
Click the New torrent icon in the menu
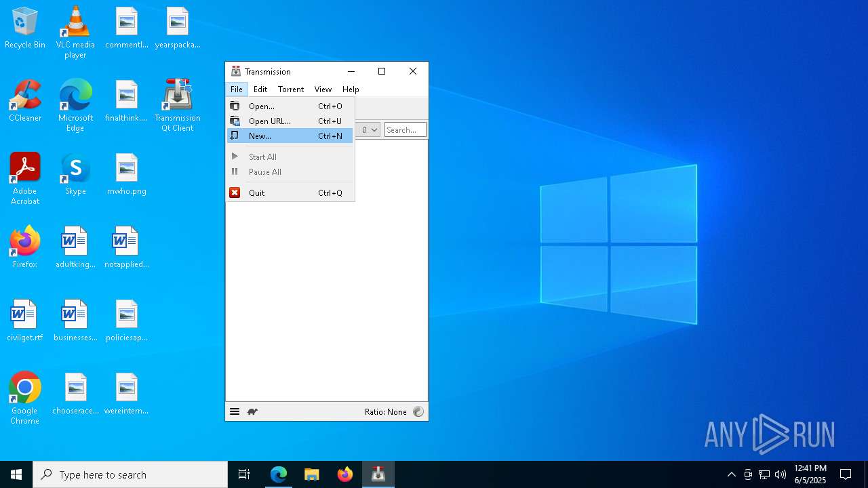coord(235,136)
